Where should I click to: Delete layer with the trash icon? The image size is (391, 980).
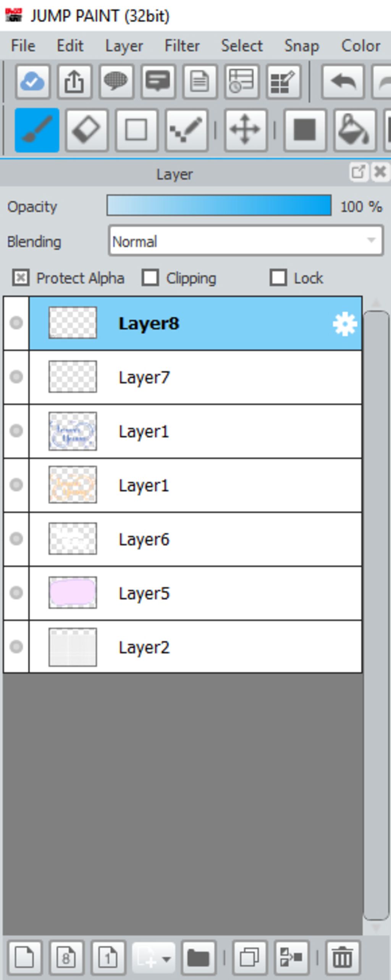point(342,957)
